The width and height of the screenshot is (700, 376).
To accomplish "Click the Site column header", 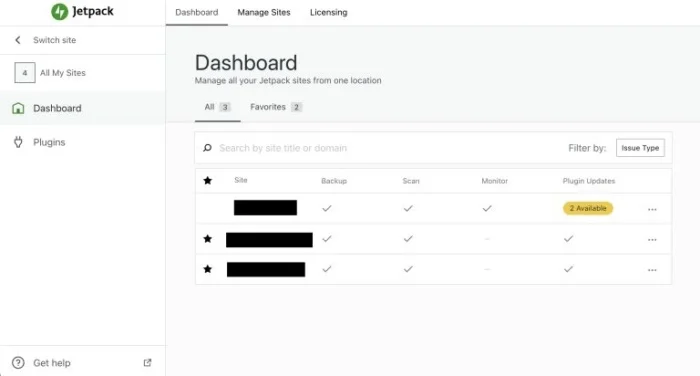I will pos(241,180).
